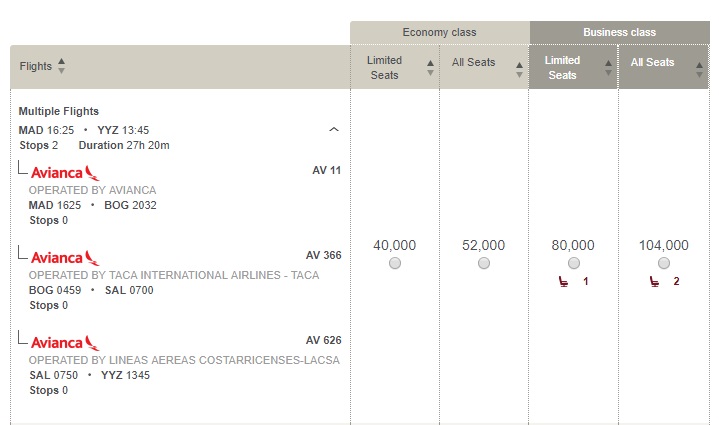Sort Business All Seats column arrows

pos(698,68)
